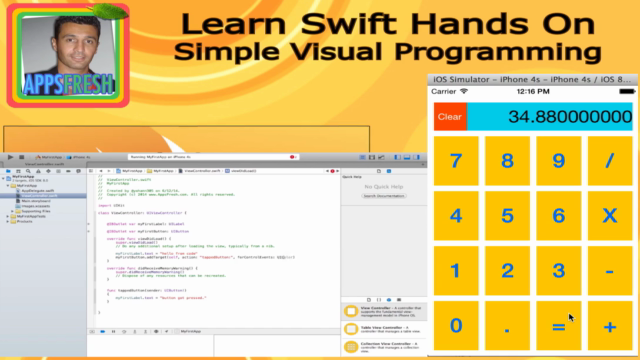Open the iPhone 4s destination selector
Screen dimensions: 640x360
tap(78, 157)
